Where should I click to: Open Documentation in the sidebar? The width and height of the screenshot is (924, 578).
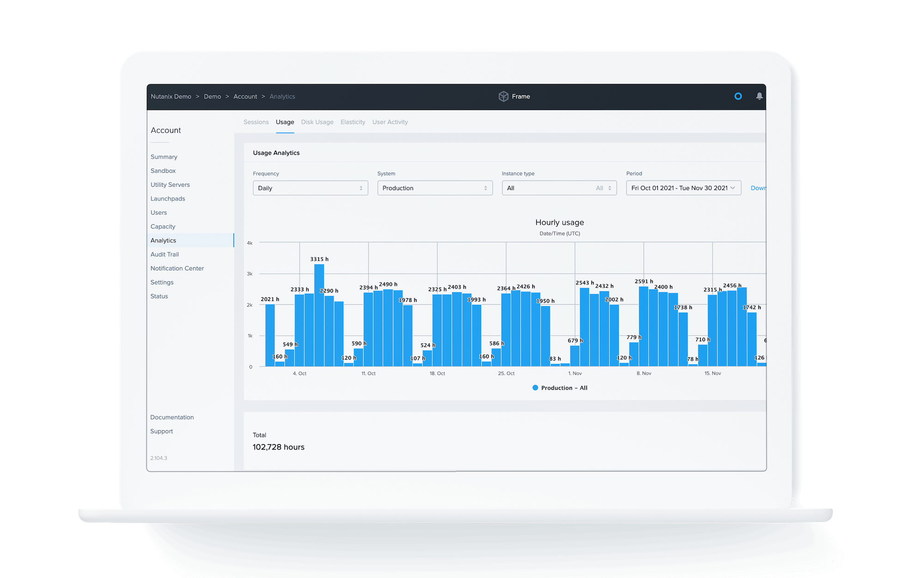(x=172, y=417)
